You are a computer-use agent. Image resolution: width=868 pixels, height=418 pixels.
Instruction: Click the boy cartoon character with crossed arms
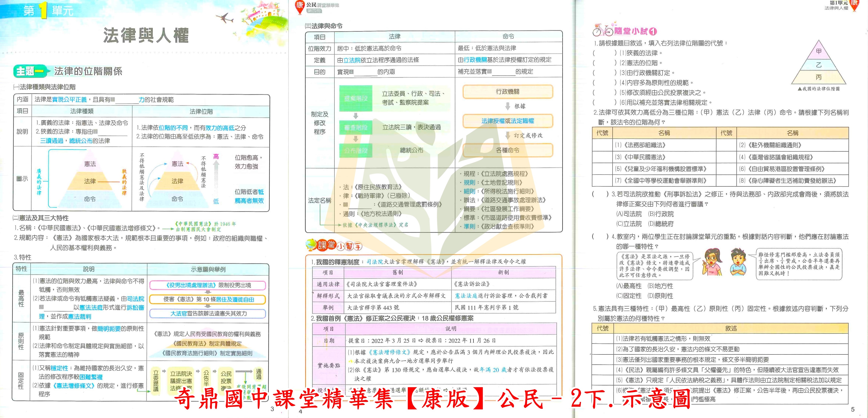pyautogui.click(x=739, y=262)
